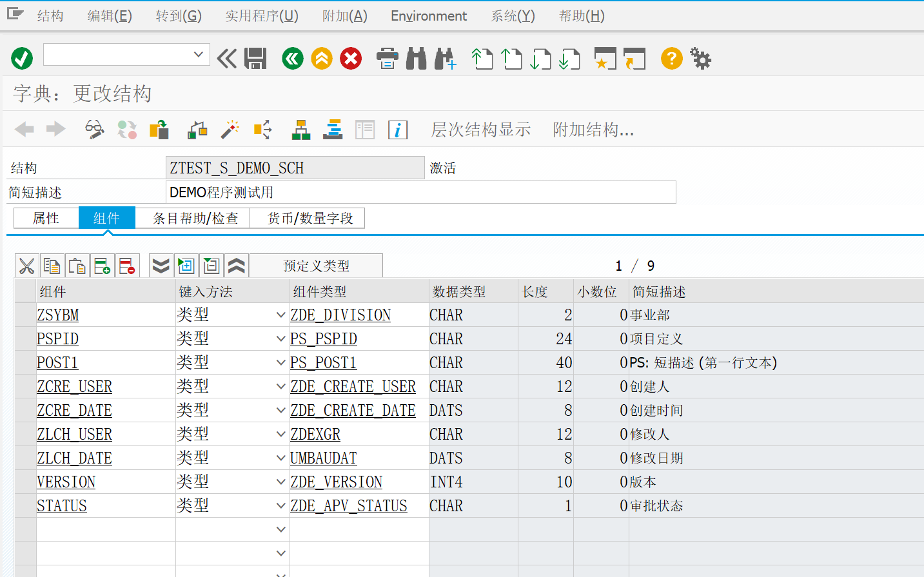
Task: Click the Find Next binoculars icon
Action: pyautogui.click(x=446, y=59)
